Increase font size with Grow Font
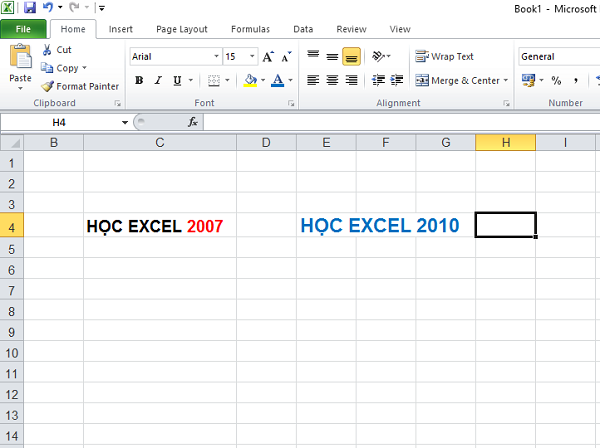 click(268, 57)
